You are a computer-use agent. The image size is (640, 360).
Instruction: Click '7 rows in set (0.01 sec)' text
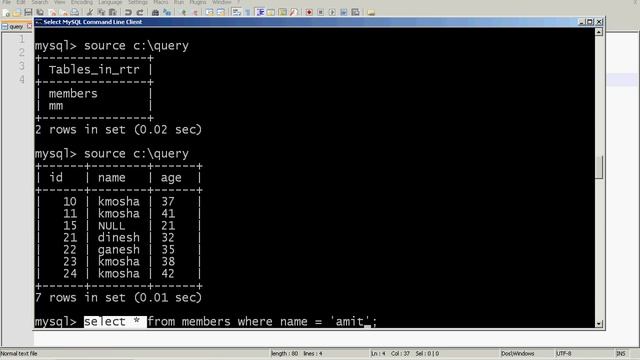pyautogui.click(x=118, y=298)
